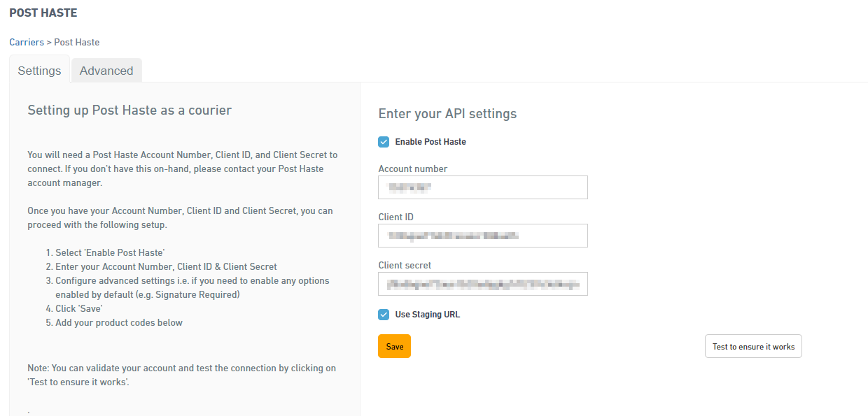The height and width of the screenshot is (416, 868).
Task: Click the 'Enable Post Haste' label text
Action: [x=430, y=142]
